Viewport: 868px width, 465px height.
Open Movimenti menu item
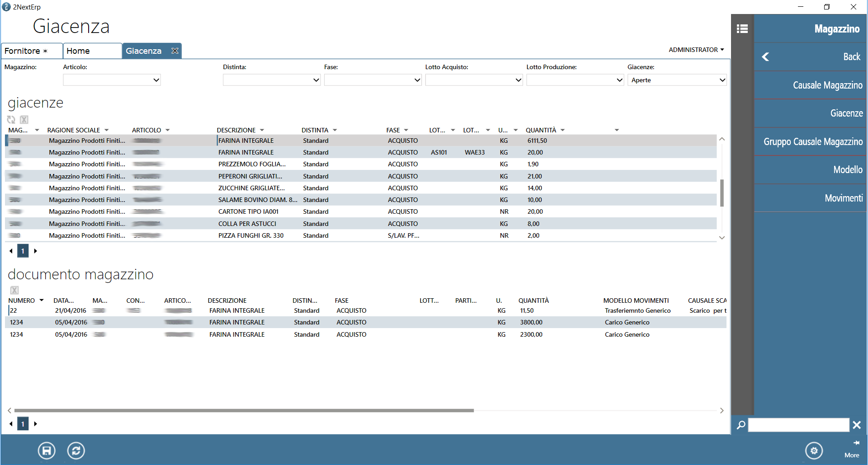[x=810, y=198]
